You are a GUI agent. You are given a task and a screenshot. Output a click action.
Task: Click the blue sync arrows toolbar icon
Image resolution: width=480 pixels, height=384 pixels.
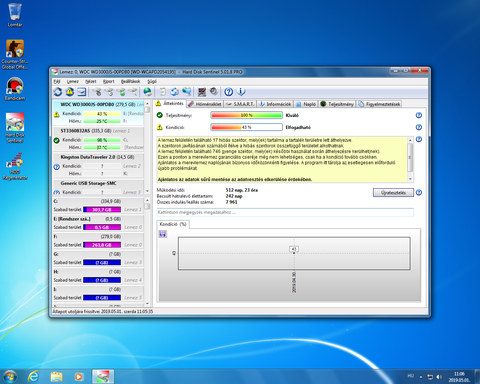175,92
